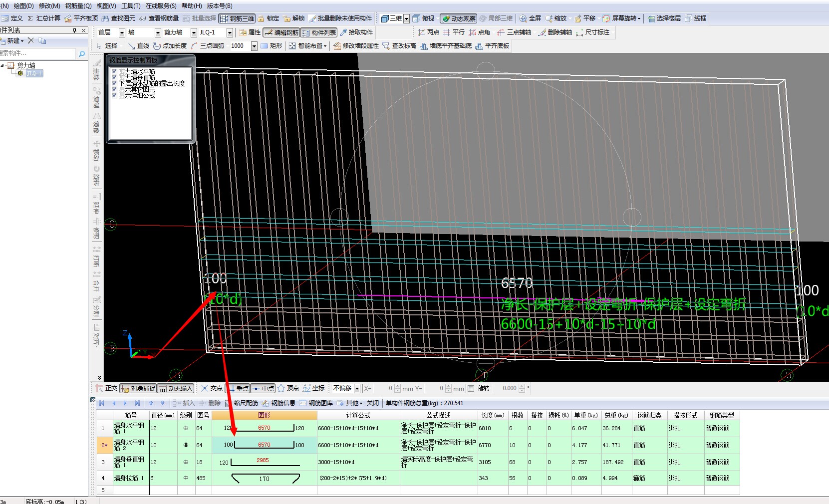Screen dimensions: 829x504
Task: Click 关闭 in rebar table toolbar
Action: 373,403
